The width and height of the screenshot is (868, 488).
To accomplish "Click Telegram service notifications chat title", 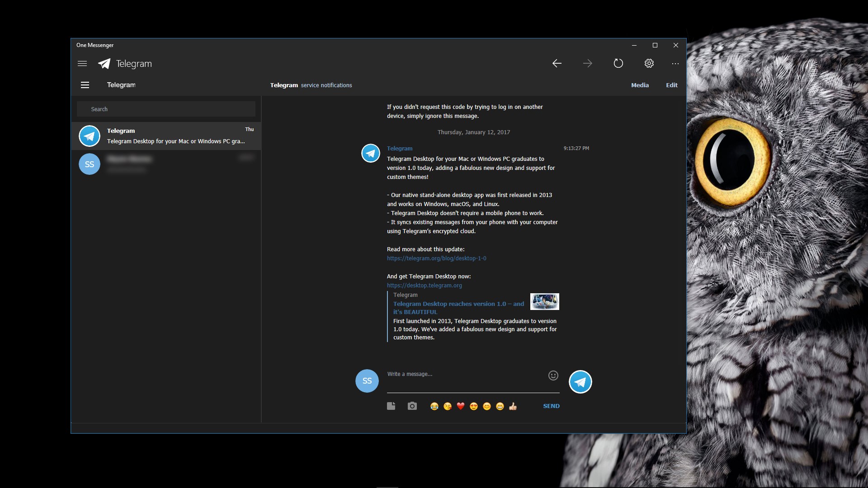I will 311,85.
